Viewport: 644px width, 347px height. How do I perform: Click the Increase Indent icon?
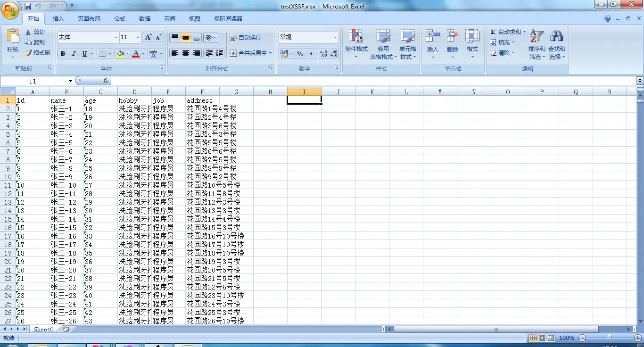coord(219,53)
